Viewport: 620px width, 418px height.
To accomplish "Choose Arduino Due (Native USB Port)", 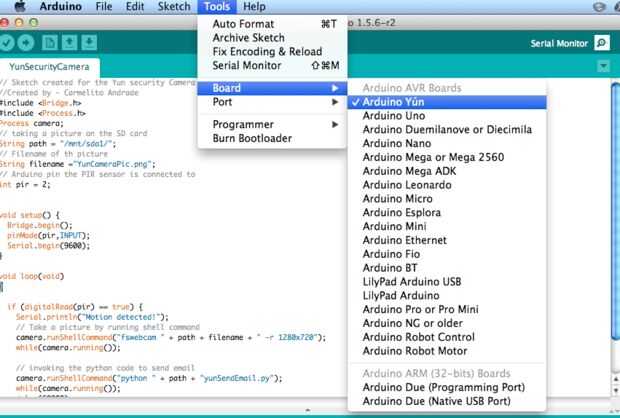I will click(x=447, y=401).
